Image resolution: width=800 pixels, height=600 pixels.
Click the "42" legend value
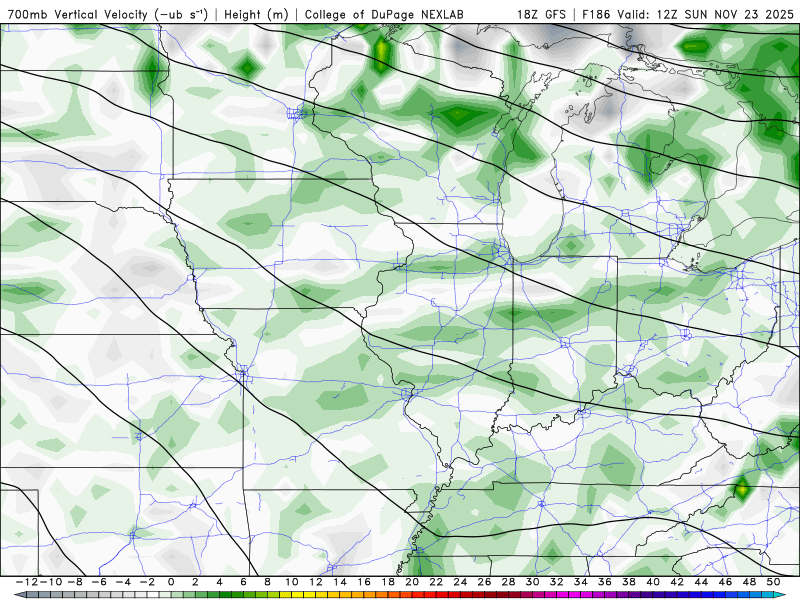(x=677, y=582)
